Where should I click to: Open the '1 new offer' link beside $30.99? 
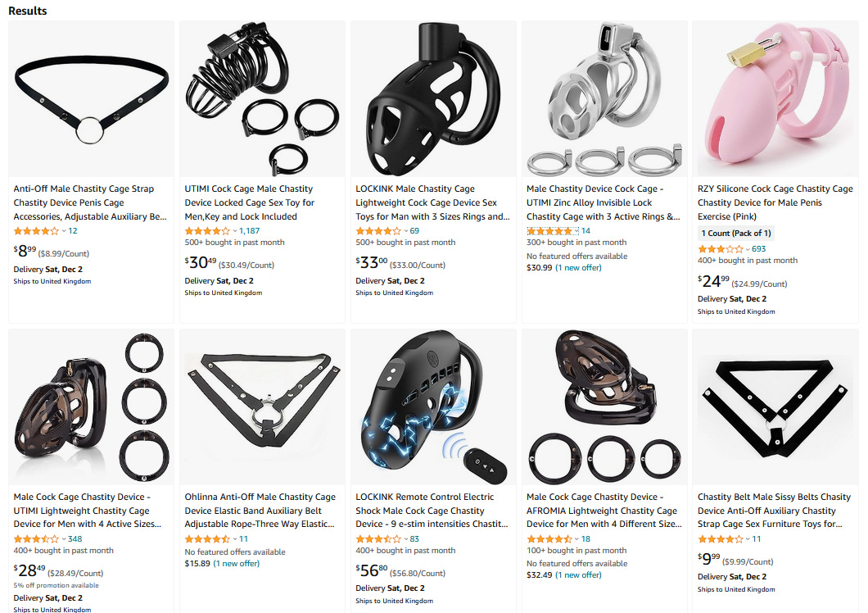[578, 267]
